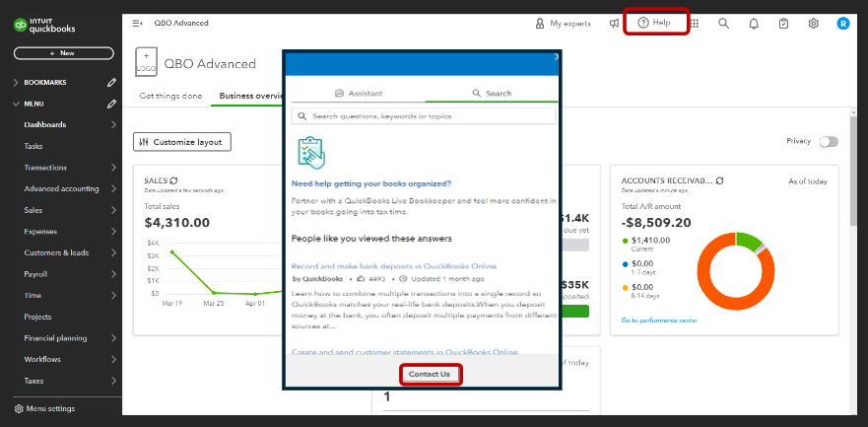Open the top bar search magnifier
Image resolution: width=868 pixels, height=427 pixels.
(723, 24)
